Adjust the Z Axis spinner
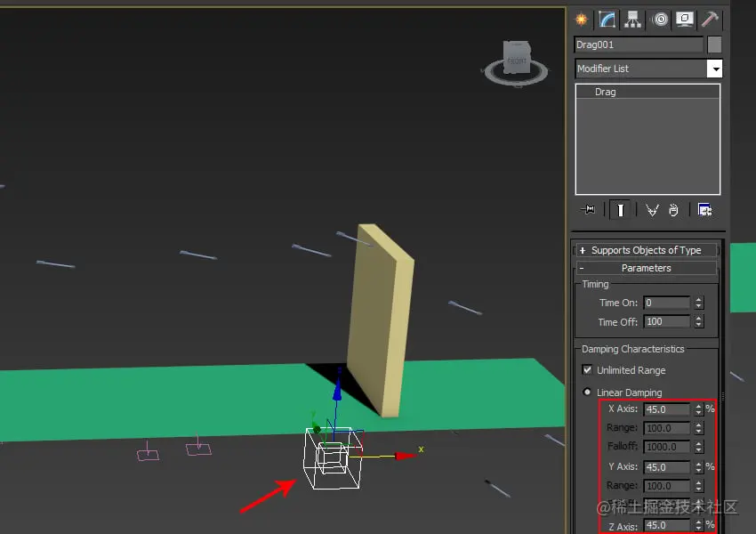The width and height of the screenshot is (756, 534). (x=698, y=525)
